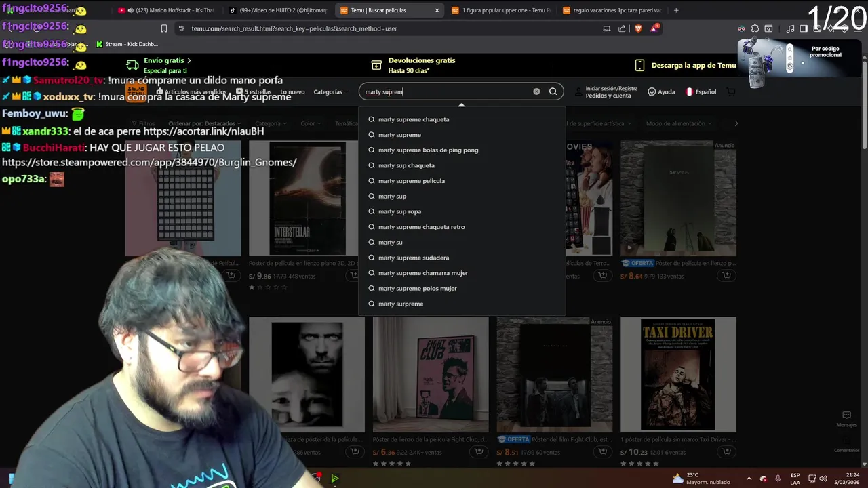Open a new browser tab
Screen dimensions: 868x488
coord(676,10)
